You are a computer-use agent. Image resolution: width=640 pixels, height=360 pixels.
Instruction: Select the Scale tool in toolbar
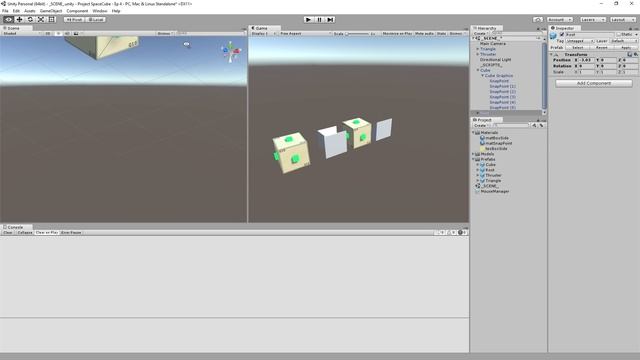[x=41, y=20]
